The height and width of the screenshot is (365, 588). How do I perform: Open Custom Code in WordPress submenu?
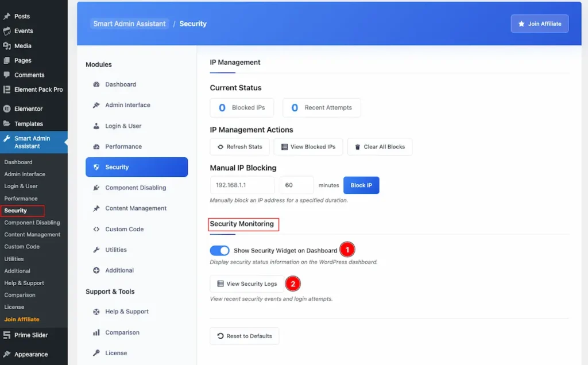click(22, 247)
